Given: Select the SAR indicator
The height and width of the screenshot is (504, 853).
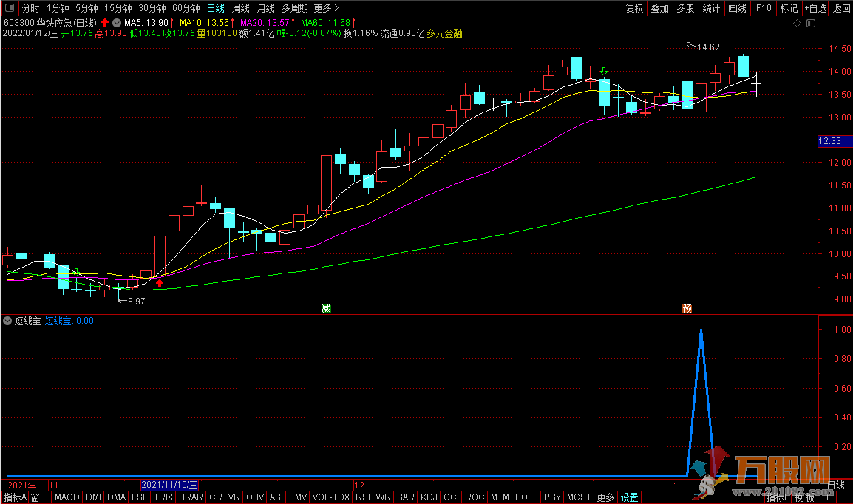Looking at the screenshot, I should point(405,497).
